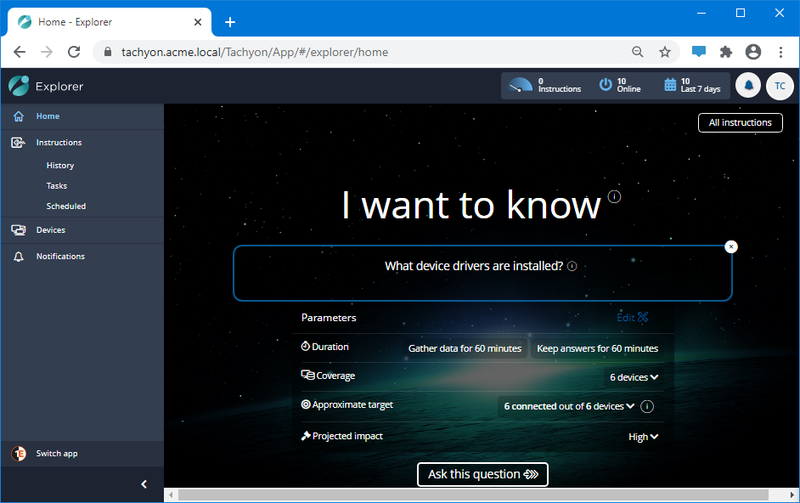Click the site lock icon
This screenshot has height=503, width=800.
click(108, 52)
